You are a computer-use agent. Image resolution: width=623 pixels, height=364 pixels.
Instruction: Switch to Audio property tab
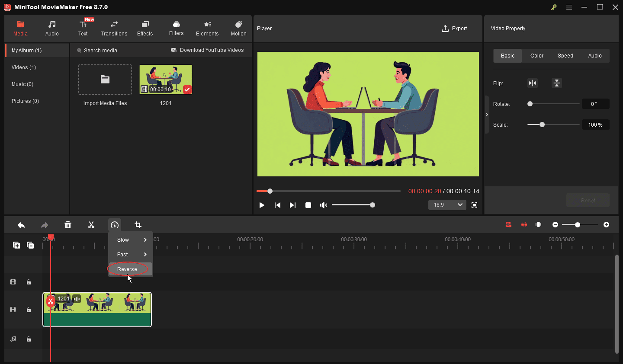(595, 56)
